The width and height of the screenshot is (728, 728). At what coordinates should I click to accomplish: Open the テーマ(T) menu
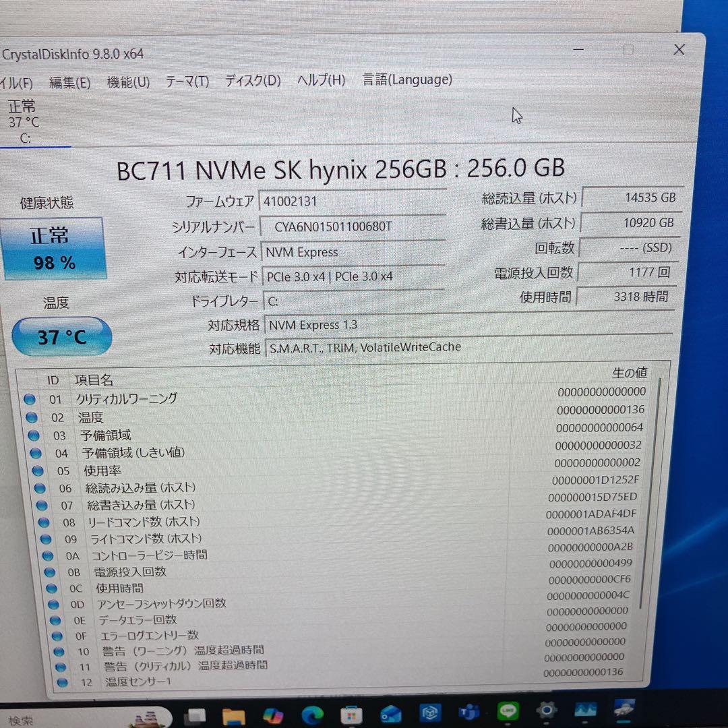tap(187, 82)
